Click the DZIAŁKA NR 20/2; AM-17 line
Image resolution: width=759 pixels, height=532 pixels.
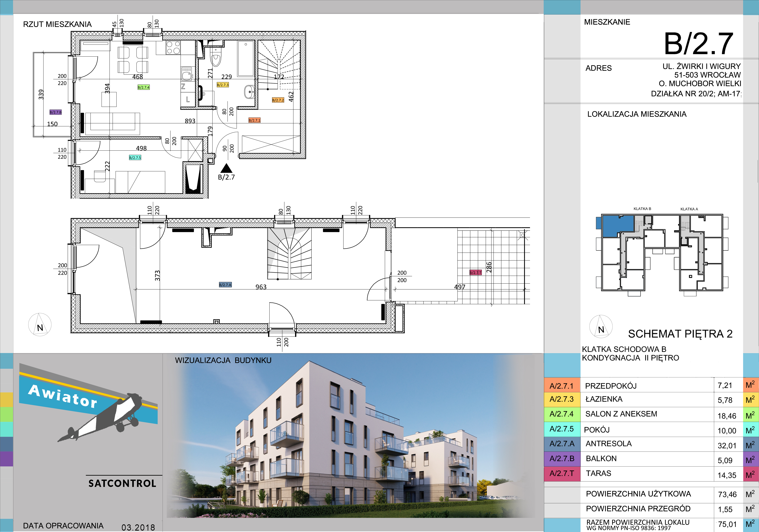coord(696,94)
